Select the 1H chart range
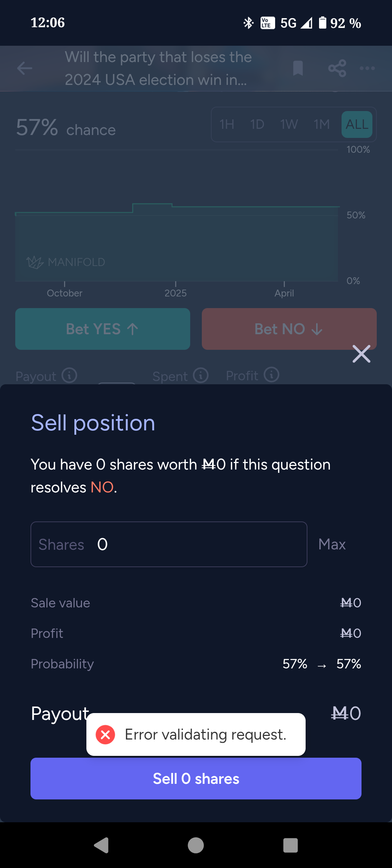The width and height of the screenshot is (392, 868). click(227, 124)
